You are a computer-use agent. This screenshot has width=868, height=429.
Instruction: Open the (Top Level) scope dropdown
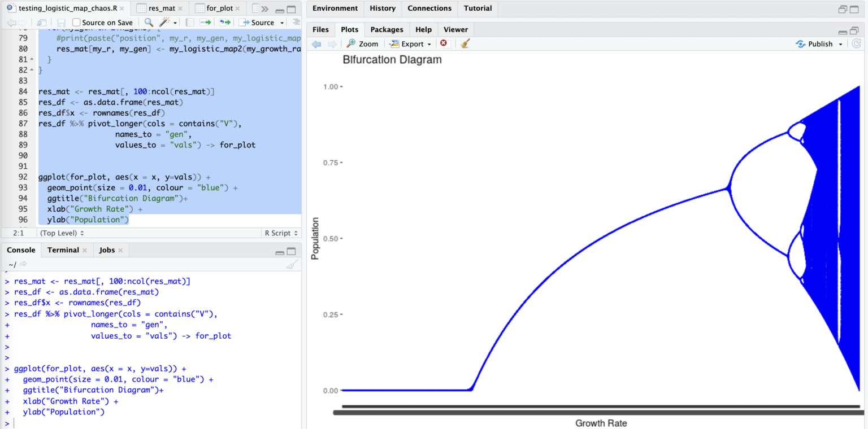coord(62,233)
